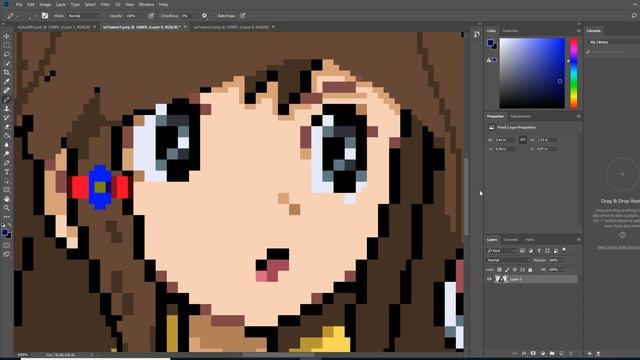Select the Blur tool
Screen dimensions: 640x360
[7, 144]
